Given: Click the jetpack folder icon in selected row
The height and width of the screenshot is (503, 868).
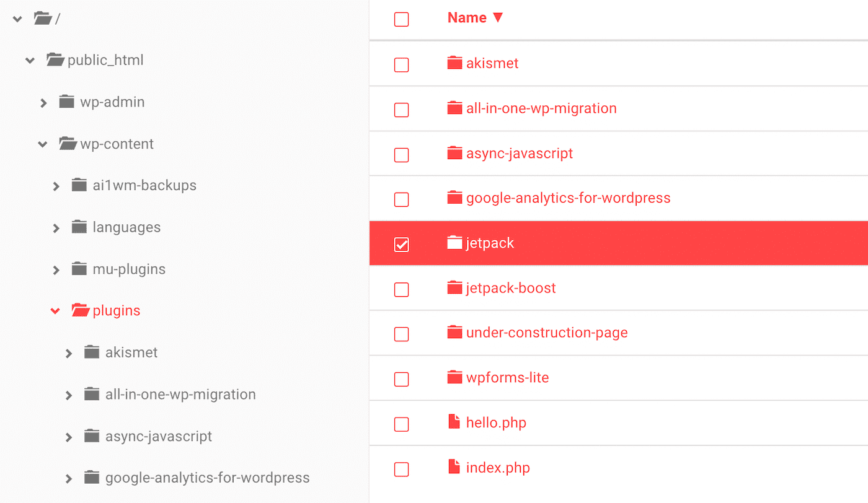Looking at the screenshot, I should click(x=454, y=243).
